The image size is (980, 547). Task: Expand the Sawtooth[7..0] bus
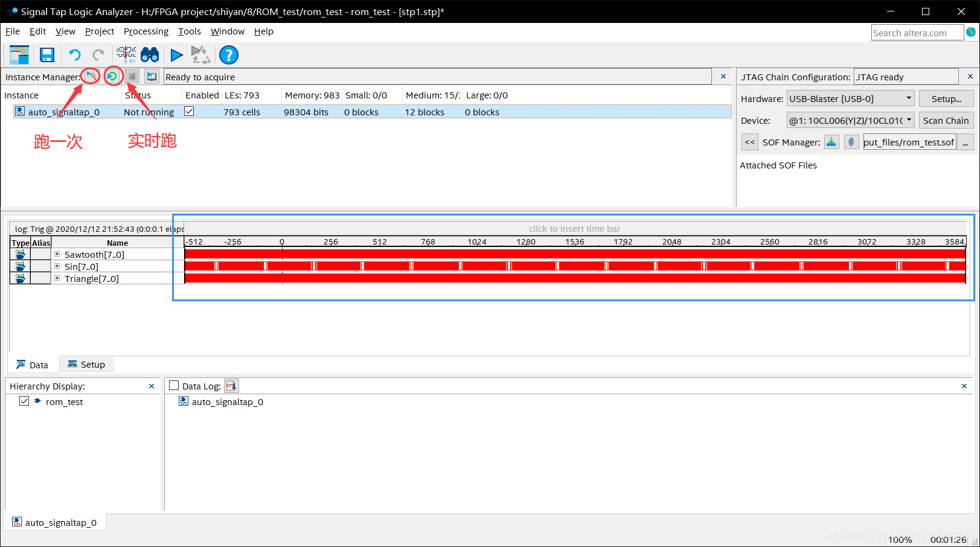(x=57, y=254)
